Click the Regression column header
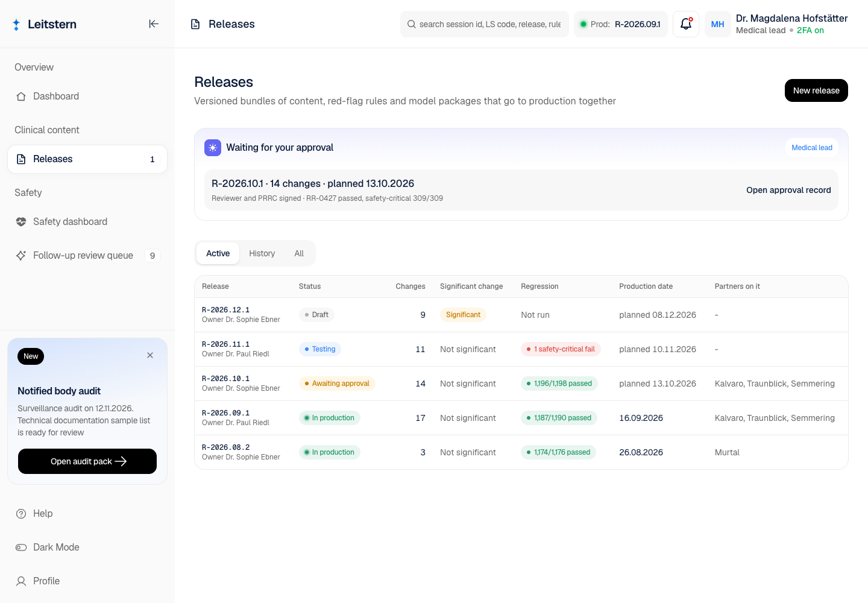This screenshot has width=868, height=603. coord(539,286)
